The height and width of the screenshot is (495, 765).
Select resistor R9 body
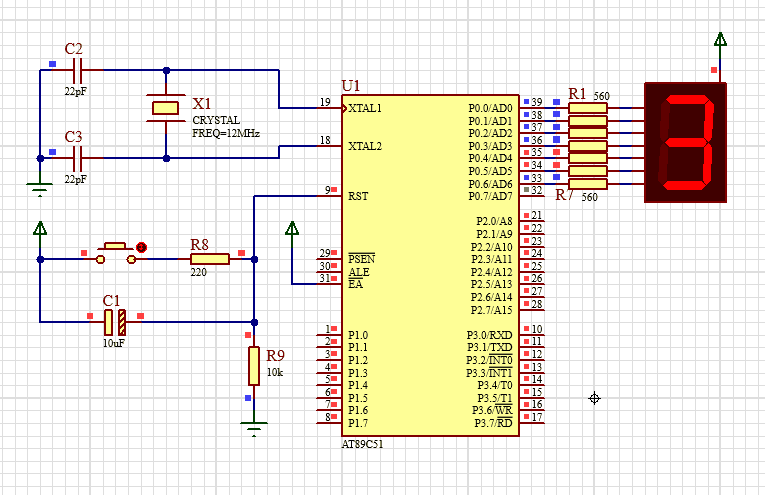pyautogui.click(x=254, y=366)
